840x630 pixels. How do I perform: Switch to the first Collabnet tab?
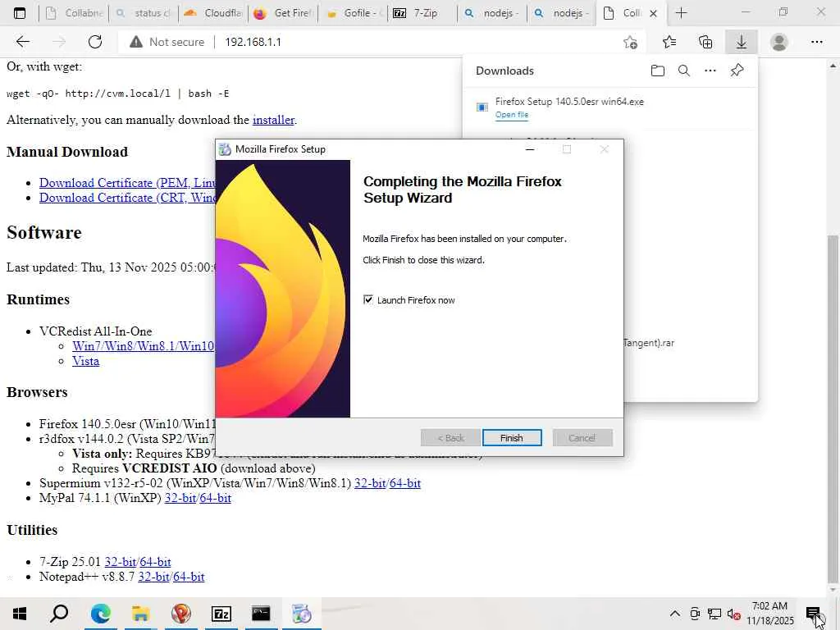point(75,13)
